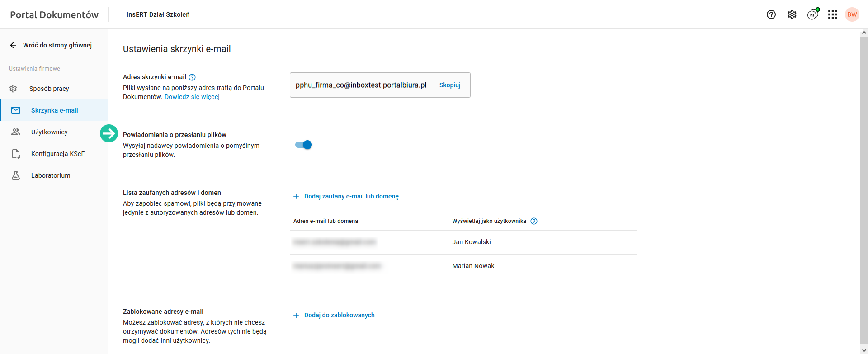Click the green arrow marker icon
868x354 pixels.
point(109,133)
